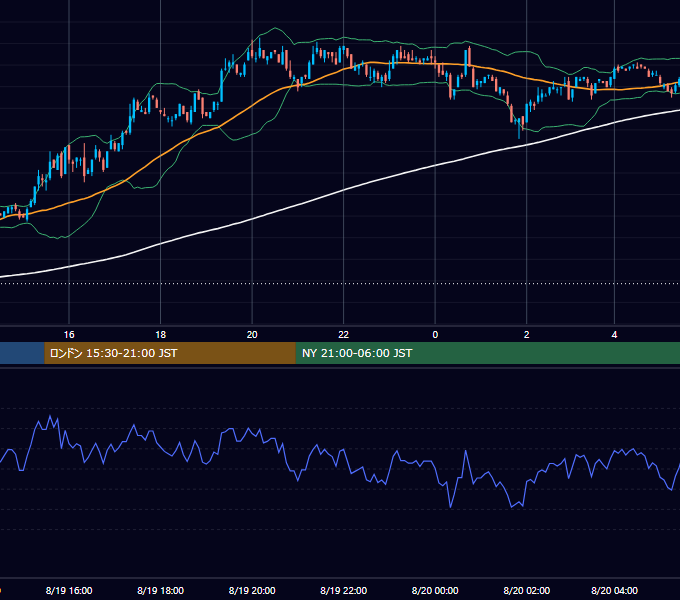Screen dimensions: 680x600
Task: Click the 8/20 00:00 date label
Action: coord(435,590)
